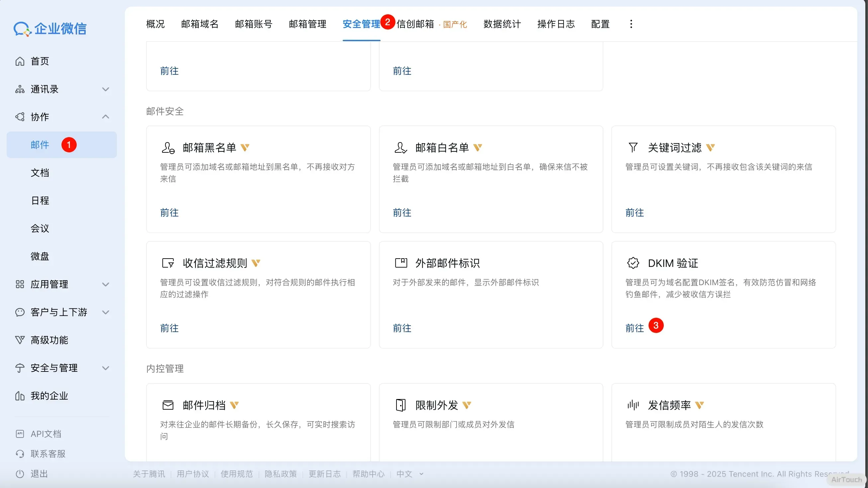Click the 发信频率 waveform icon
Screen dimensions: 868x488
coord(633,405)
